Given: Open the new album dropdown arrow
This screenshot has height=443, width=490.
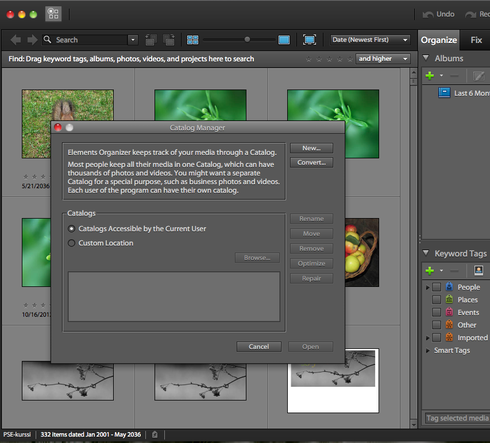Looking at the screenshot, I should 441,76.
